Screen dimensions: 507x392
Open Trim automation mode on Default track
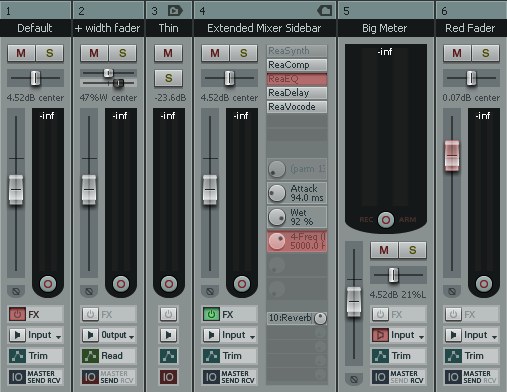(45, 356)
